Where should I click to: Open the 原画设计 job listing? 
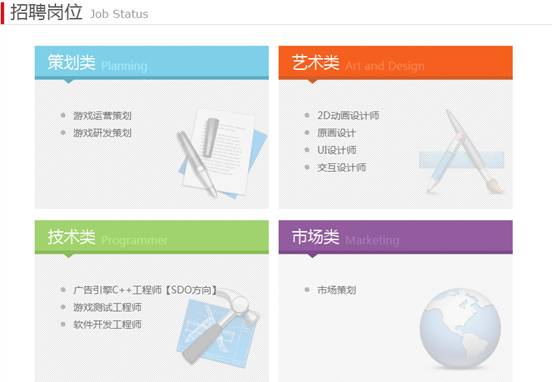coord(336,133)
